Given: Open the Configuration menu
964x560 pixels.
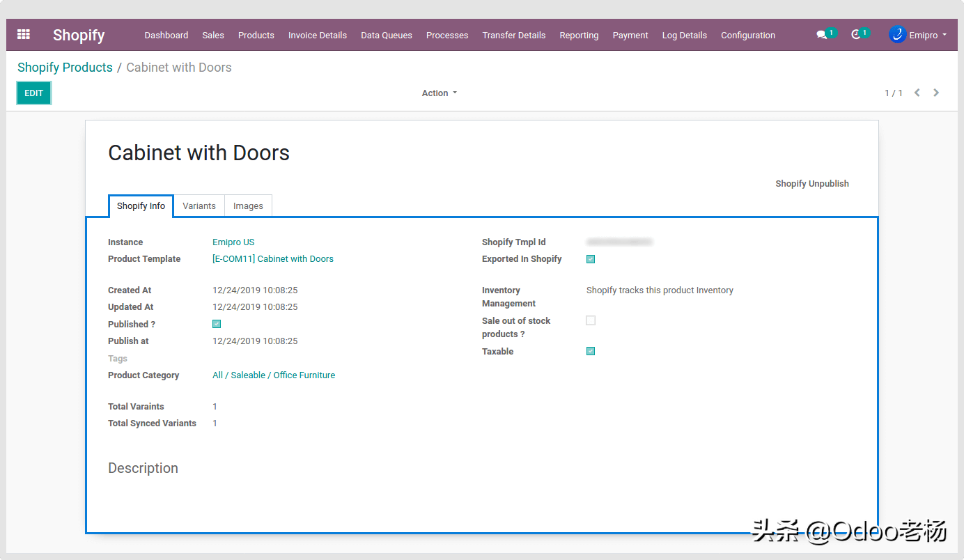Looking at the screenshot, I should tap(748, 35).
